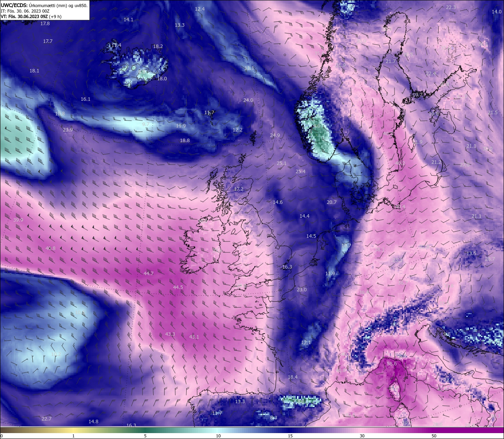Click the 43.3 value over the Atlantic
504x439 pixels.
click(170, 334)
